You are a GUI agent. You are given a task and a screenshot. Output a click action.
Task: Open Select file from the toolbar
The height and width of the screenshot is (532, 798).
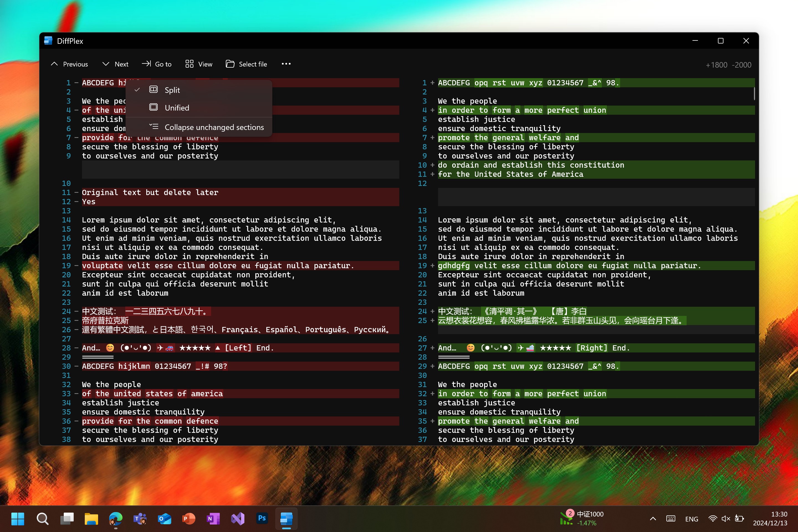point(246,64)
